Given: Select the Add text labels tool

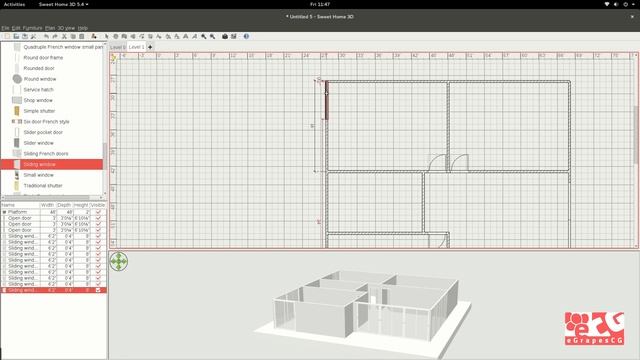Looking at the screenshot, I should [x=159, y=36].
